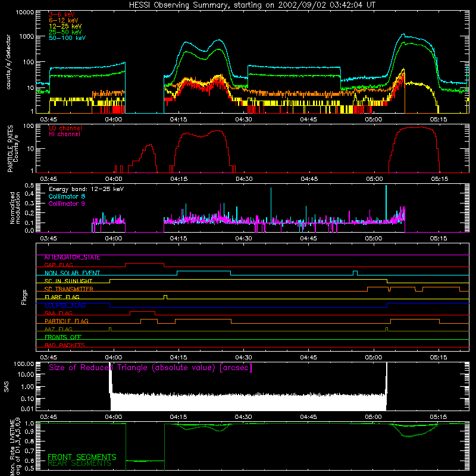Image resolution: width=476 pixels, height=476 pixels.
Task: Select the 'SAA_FLAG' label
Action: coord(58,313)
